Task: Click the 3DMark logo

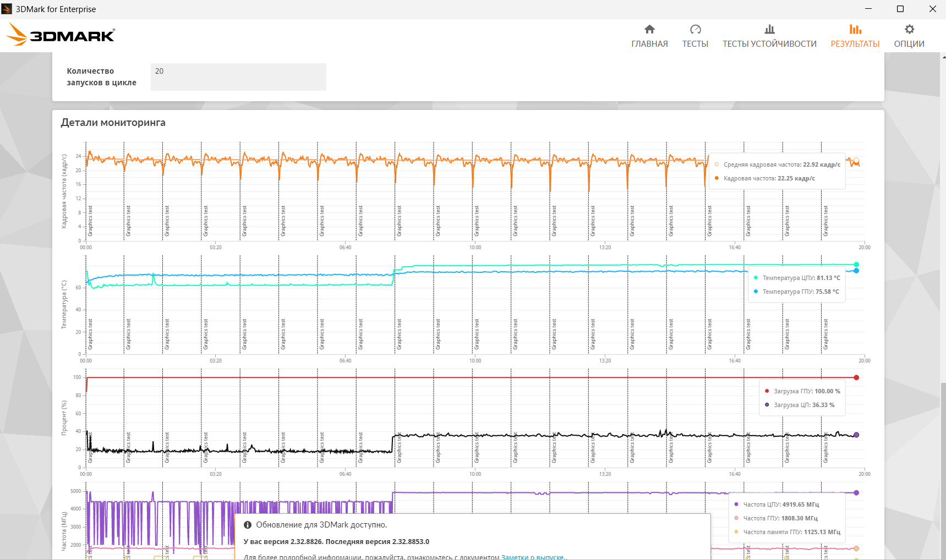Action: 61,35
